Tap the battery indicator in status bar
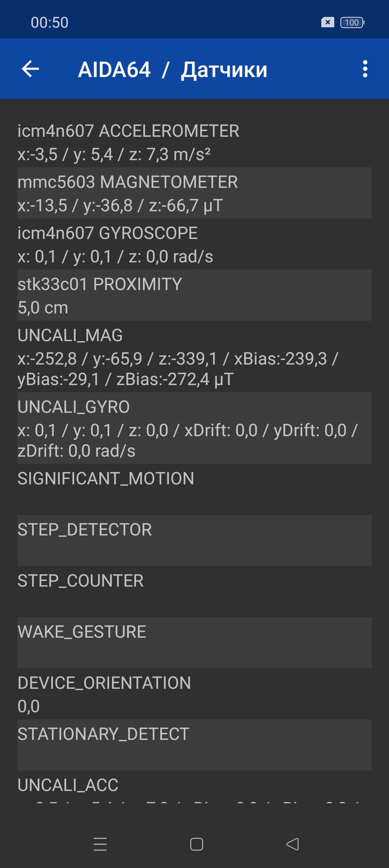Viewport: 389px width, 868px height. tap(352, 23)
